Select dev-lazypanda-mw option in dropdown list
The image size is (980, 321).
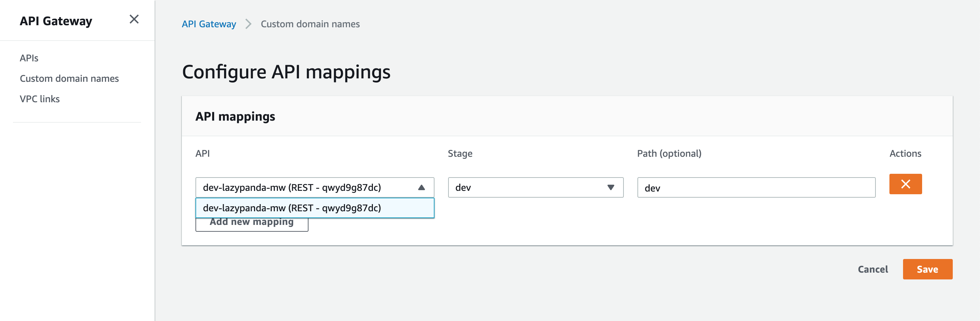pos(315,208)
